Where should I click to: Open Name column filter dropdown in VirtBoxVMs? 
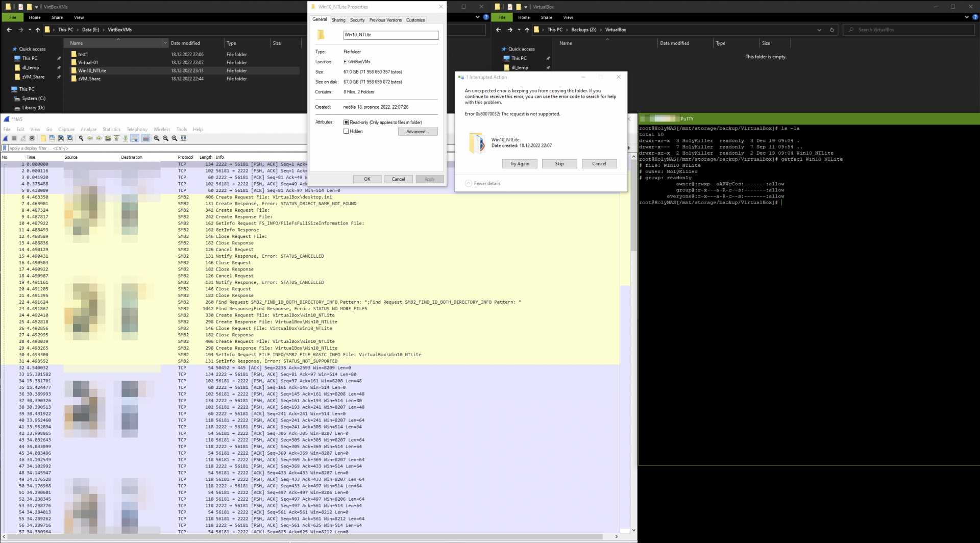165,43
